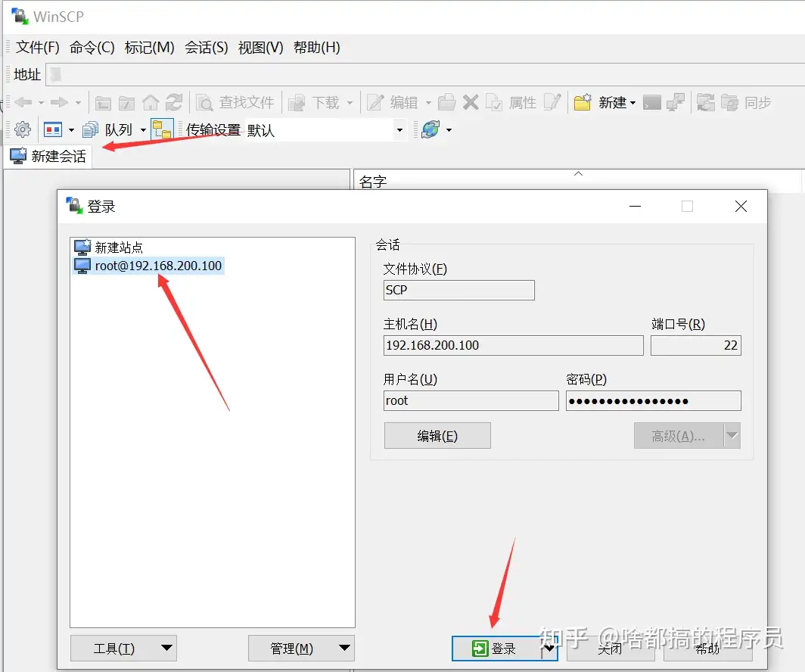Screen dimensions: 805x672
Task: Open the 管理(M) button menu
Action: 301,649
